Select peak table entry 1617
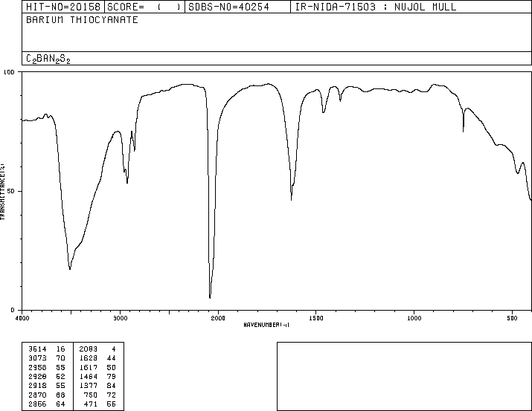Viewport: 532px width, 411px height. click(89, 367)
